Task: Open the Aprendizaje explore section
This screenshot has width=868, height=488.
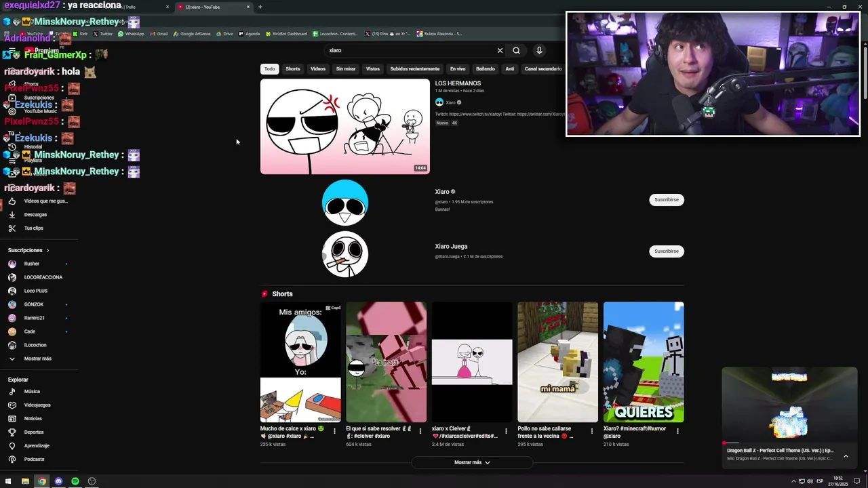Action: click(x=36, y=446)
